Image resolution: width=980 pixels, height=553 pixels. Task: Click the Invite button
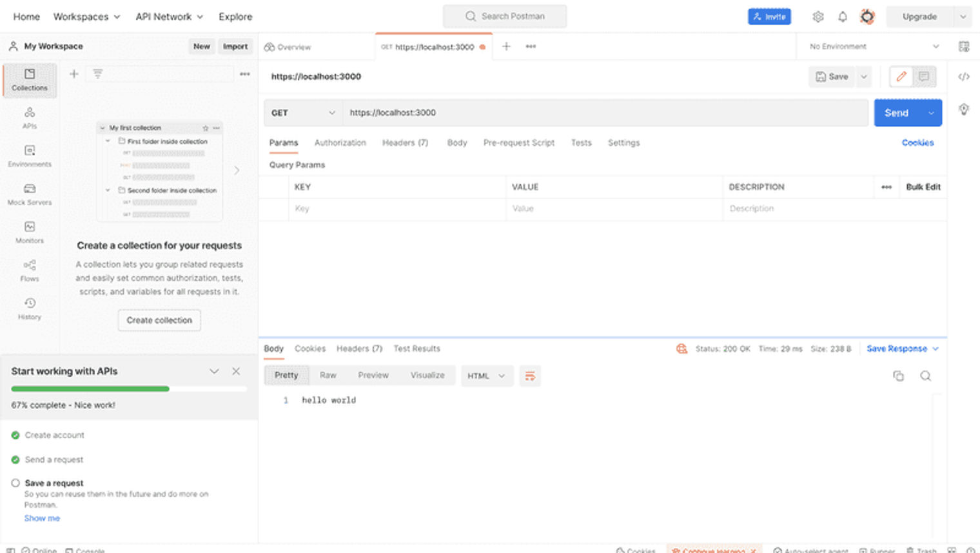click(x=769, y=17)
